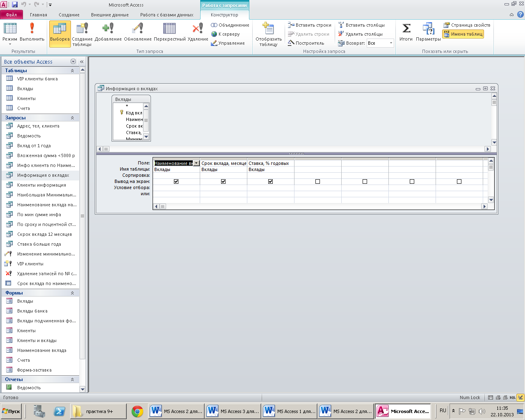525x420 pixels.
Task: Click the query grid horizontal scrollbar
Action: pos(320,206)
